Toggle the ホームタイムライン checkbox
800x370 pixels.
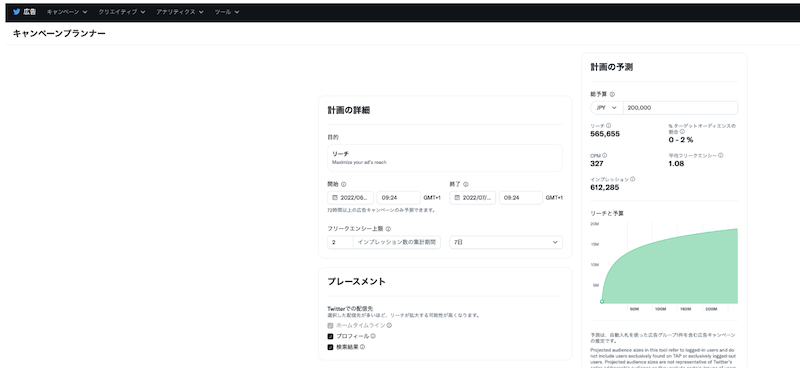click(x=330, y=325)
